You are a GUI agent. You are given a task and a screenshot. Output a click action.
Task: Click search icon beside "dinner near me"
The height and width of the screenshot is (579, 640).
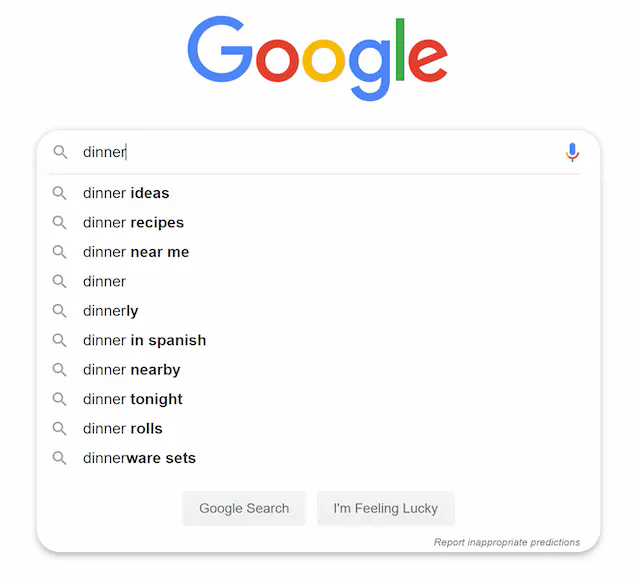pyautogui.click(x=60, y=252)
